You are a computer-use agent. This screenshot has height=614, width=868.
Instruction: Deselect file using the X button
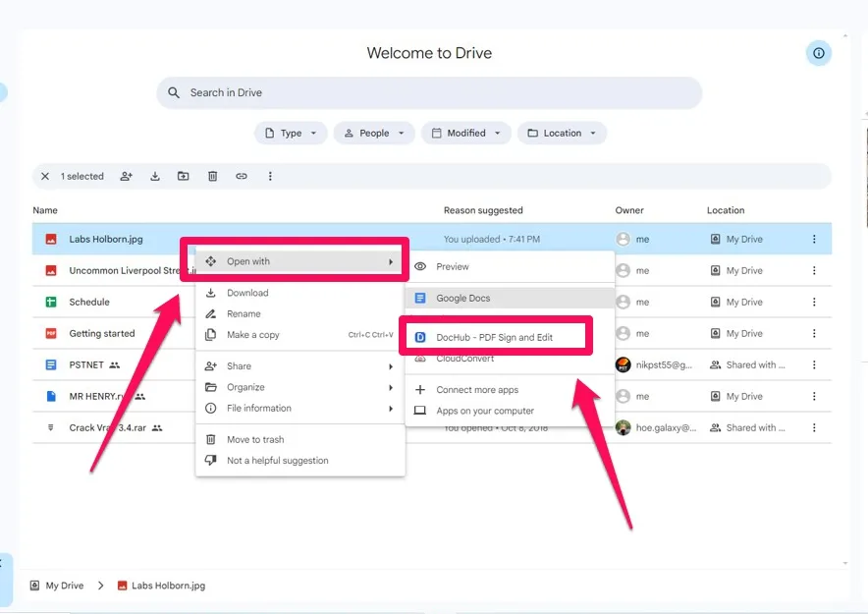pos(45,176)
